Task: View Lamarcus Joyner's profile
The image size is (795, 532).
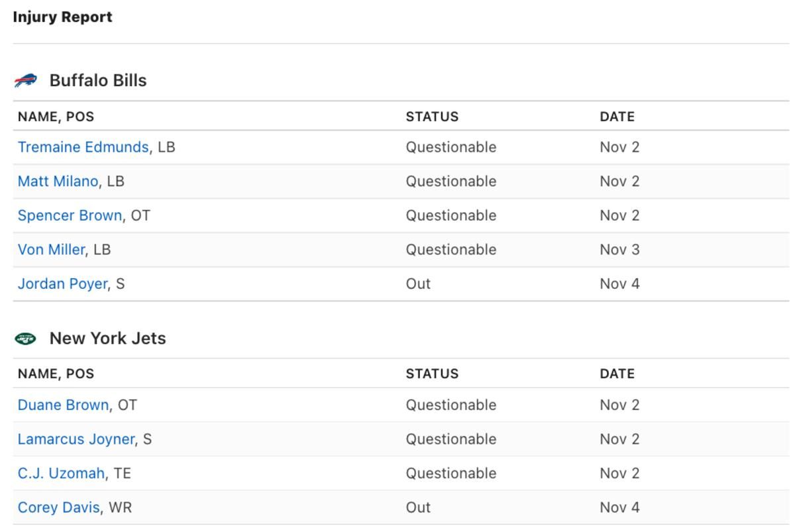Action: click(76, 439)
